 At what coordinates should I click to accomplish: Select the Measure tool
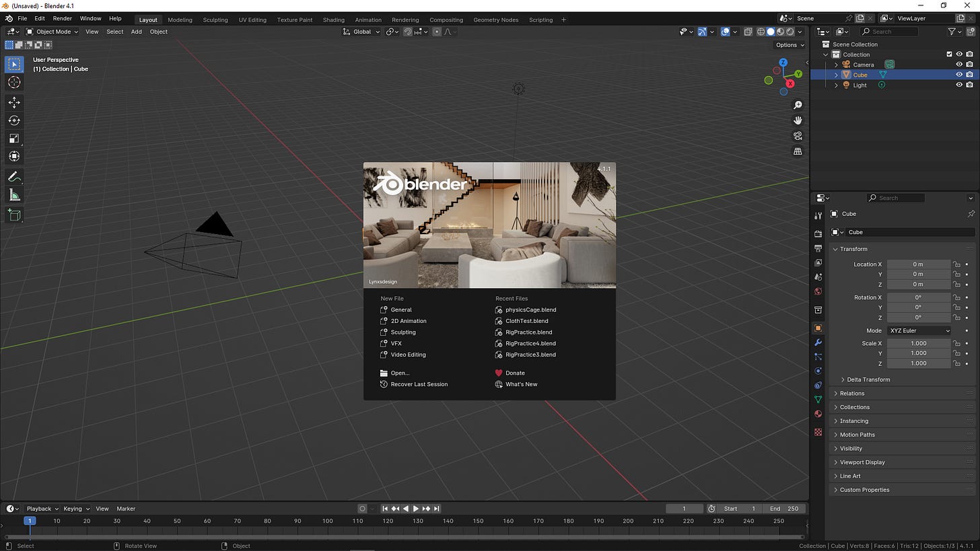tap(14, 195)
